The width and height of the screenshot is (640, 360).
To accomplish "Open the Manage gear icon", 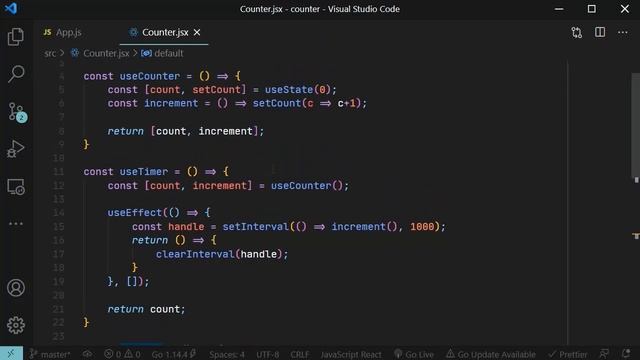I will 16,325.
